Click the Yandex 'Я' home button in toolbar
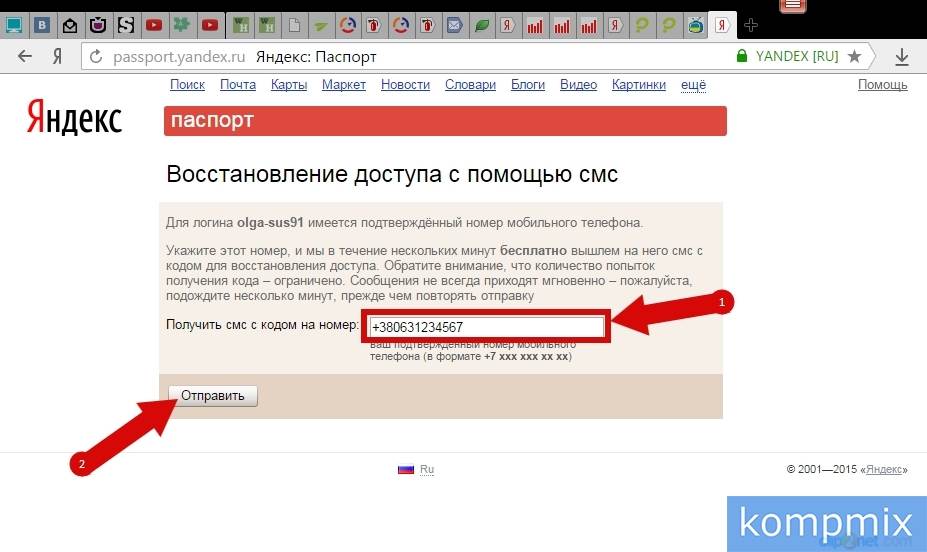Screen dimensions: 927x552 tap(58, 56)
